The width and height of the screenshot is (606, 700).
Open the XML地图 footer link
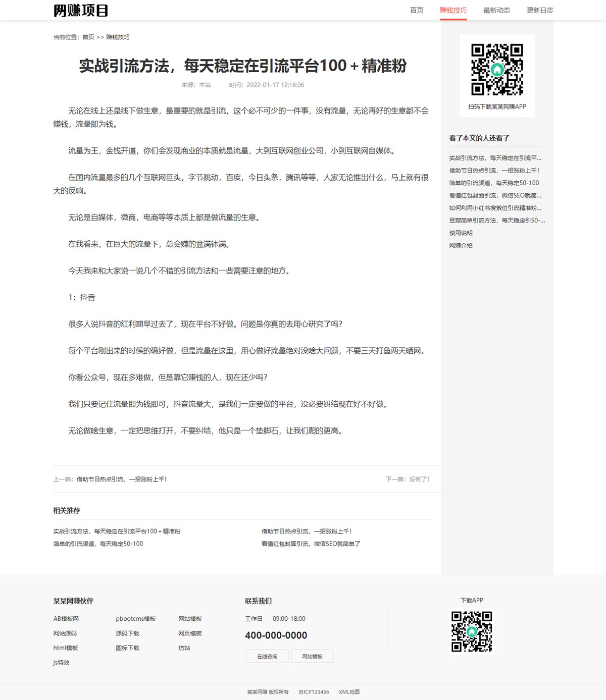(349, 692)
